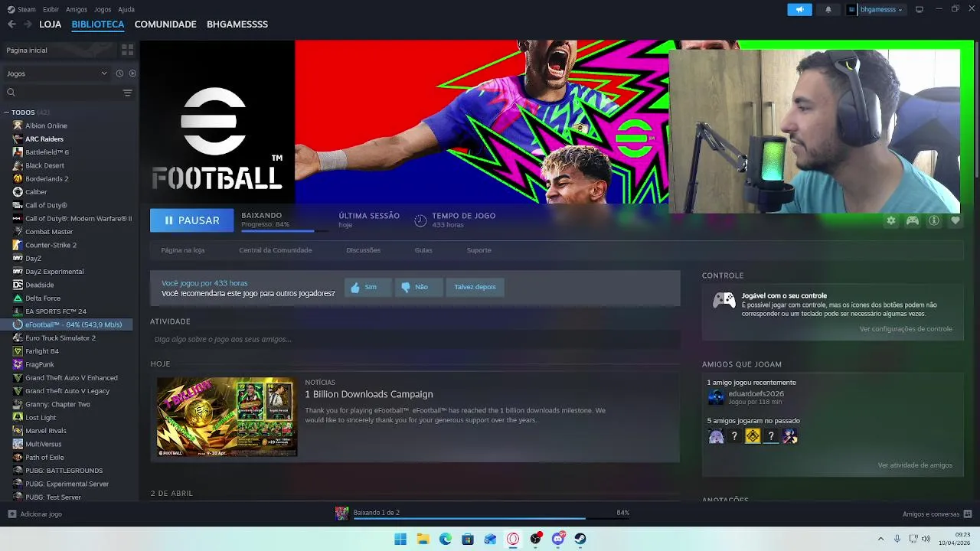
Task: Click Talvez depois button
Action: point(475,287)
